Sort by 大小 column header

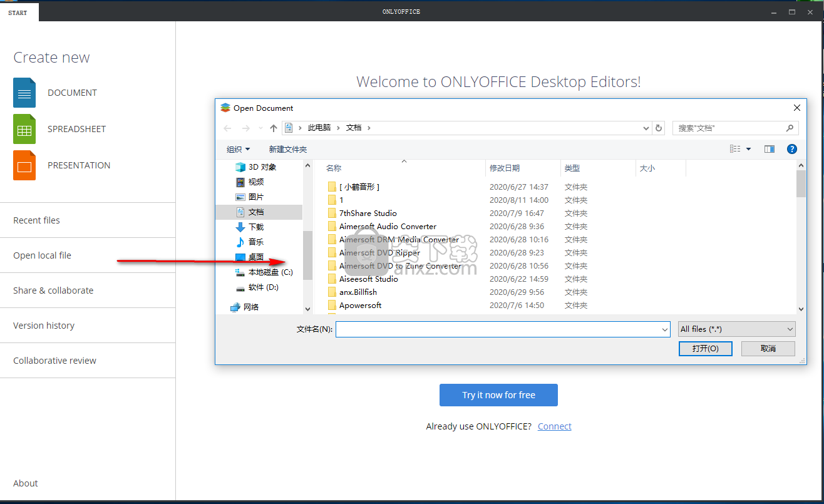click(x=647, y=168)
